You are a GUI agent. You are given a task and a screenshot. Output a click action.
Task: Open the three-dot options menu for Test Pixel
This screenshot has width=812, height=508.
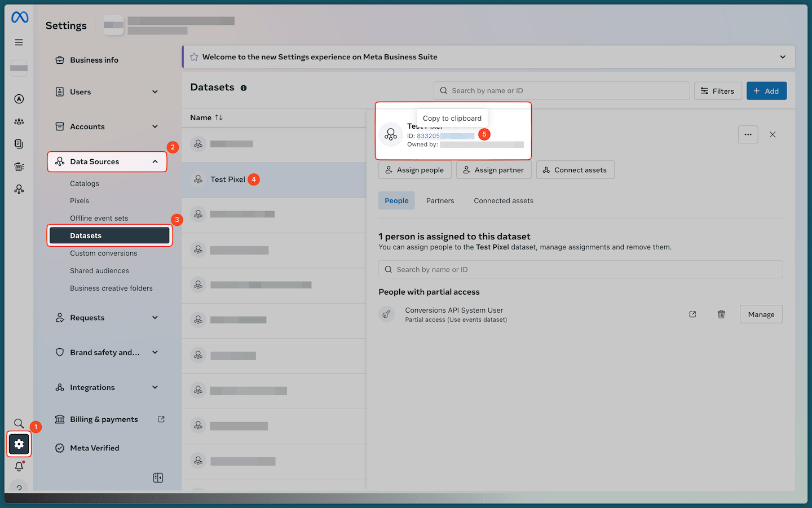pos(748,134)
